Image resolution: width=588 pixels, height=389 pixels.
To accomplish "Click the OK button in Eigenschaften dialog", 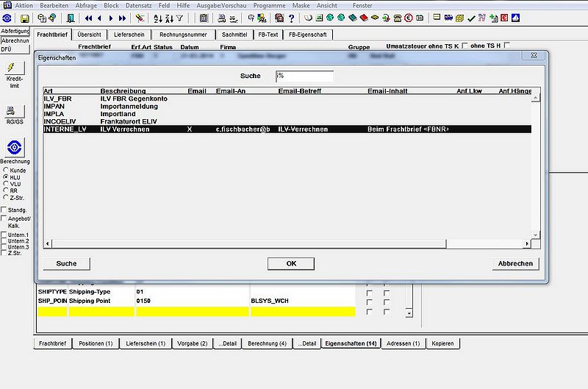I will tap(291, 263).
